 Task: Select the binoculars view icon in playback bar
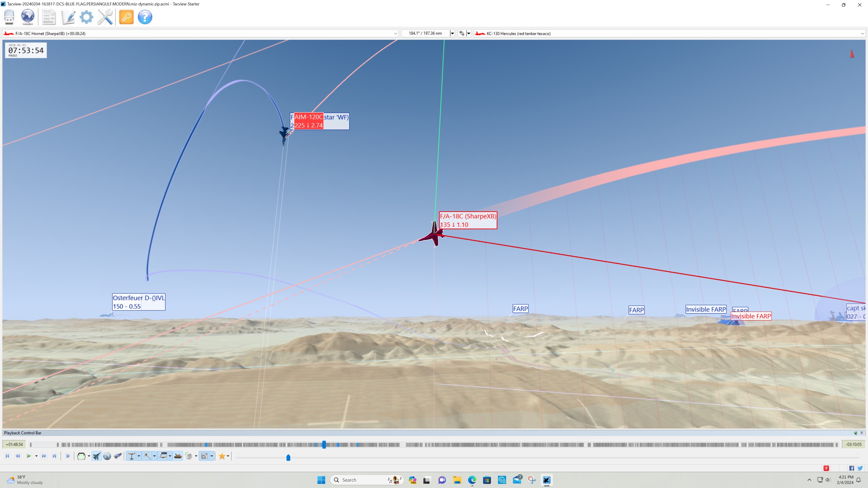[x=118, y=456]
